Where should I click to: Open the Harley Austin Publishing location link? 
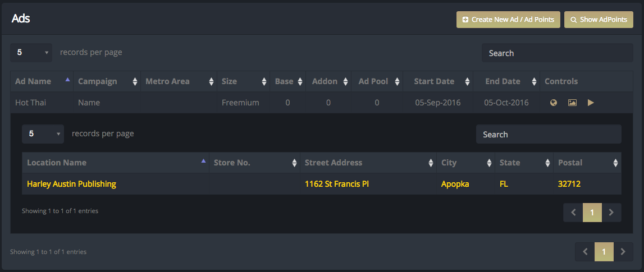(x=71, y=184)
